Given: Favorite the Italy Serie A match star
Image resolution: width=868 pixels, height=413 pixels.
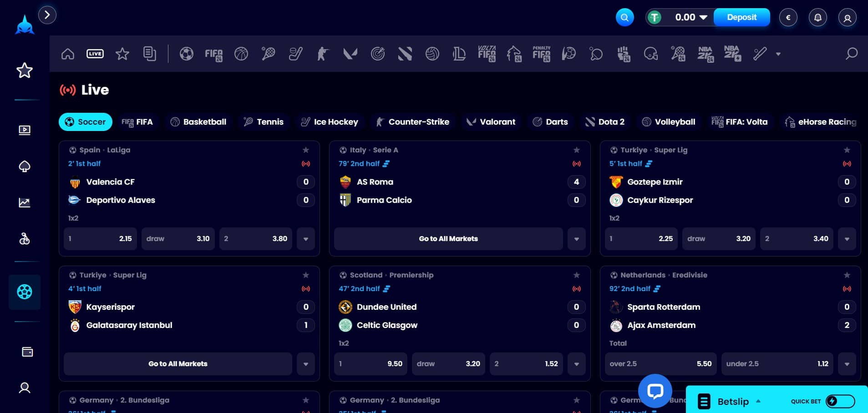Looking at the screenshot, I should pyautogui.click(x=576, y=150).
